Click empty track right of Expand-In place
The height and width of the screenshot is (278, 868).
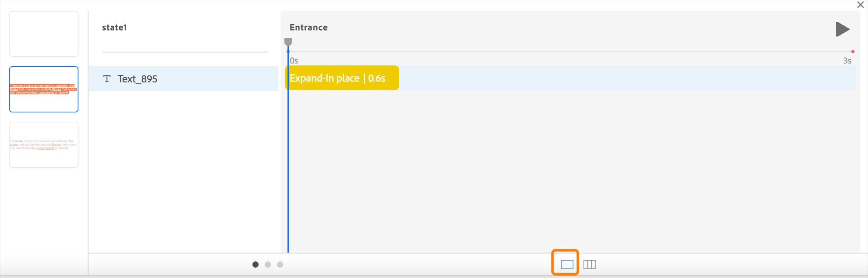tap(616, 78)
